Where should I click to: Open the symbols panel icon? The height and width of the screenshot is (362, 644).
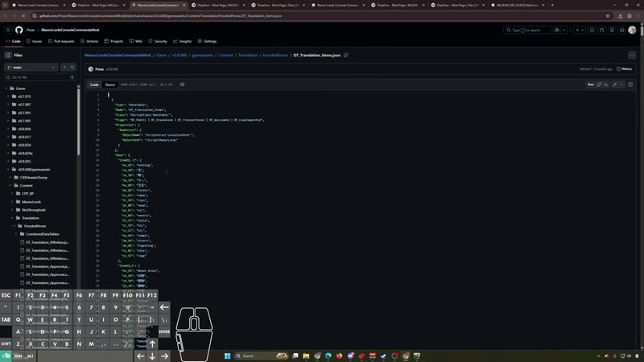click(x=630, y=84)
